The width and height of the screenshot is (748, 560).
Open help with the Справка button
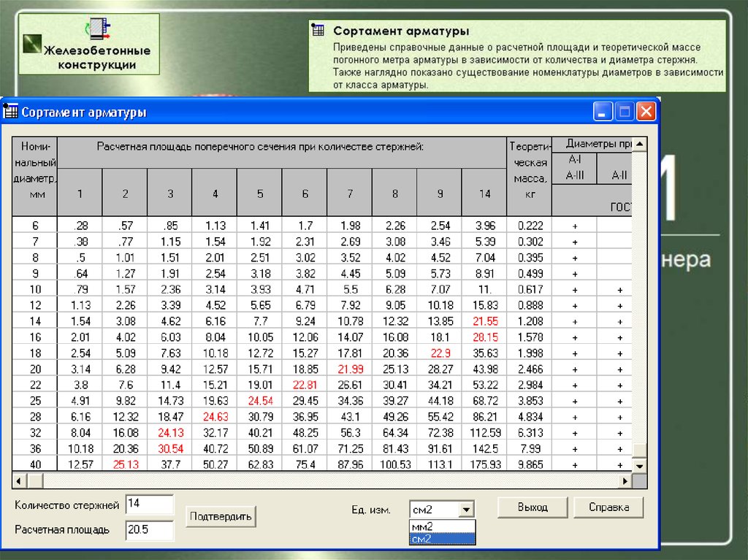pyautogui.click(x=608, y=507)
